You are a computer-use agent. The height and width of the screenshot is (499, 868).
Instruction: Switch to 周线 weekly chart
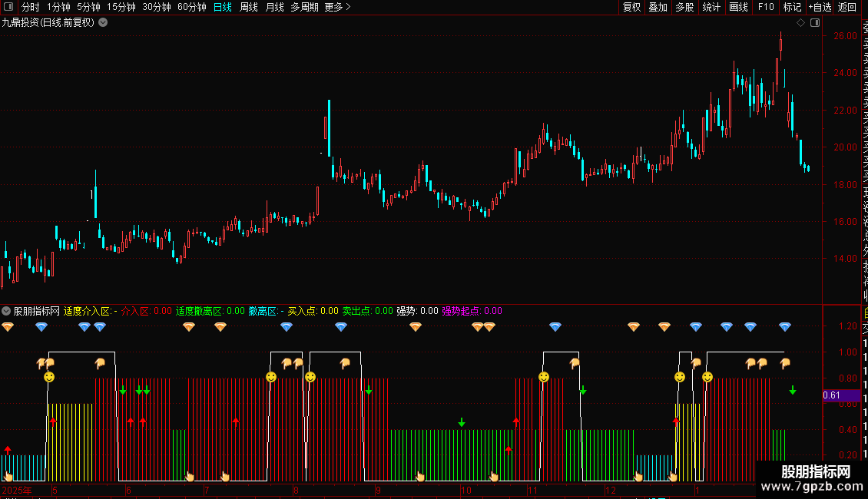tap(249, 7)
